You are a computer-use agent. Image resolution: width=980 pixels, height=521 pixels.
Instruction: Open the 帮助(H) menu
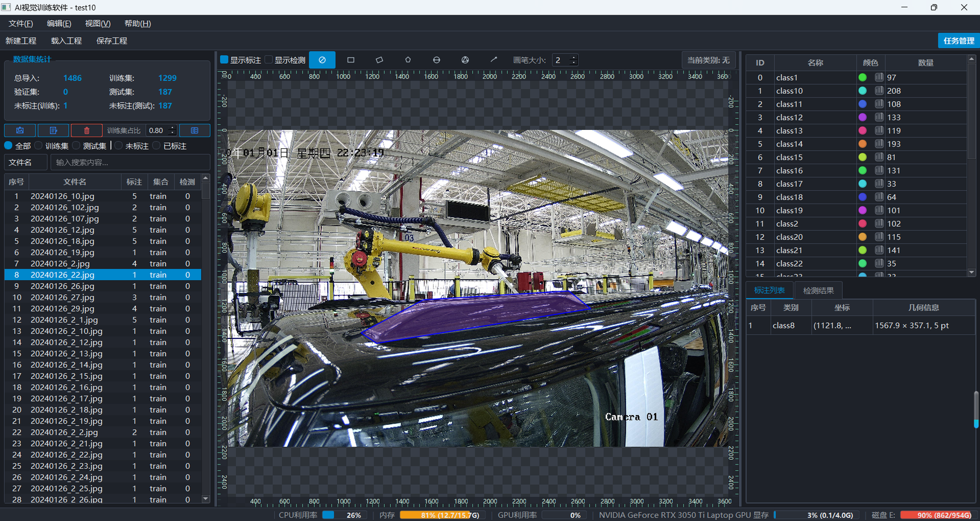point(138,23)
